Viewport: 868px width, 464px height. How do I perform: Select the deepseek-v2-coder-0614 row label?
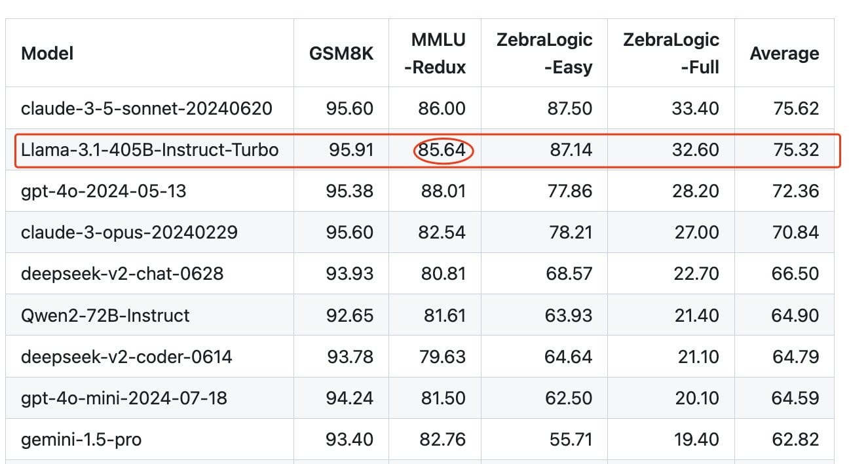coord(126,357)
